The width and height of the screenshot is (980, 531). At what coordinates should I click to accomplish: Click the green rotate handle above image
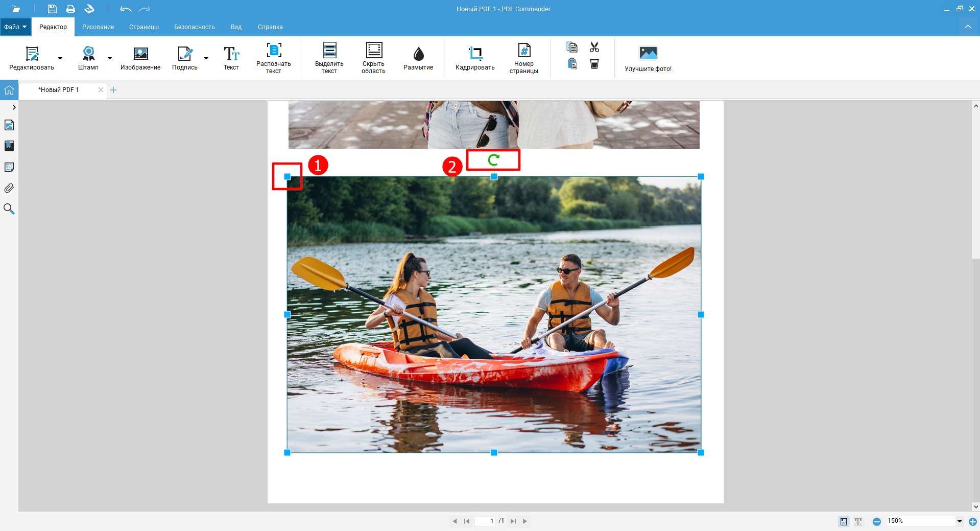(x=493, y=160)
